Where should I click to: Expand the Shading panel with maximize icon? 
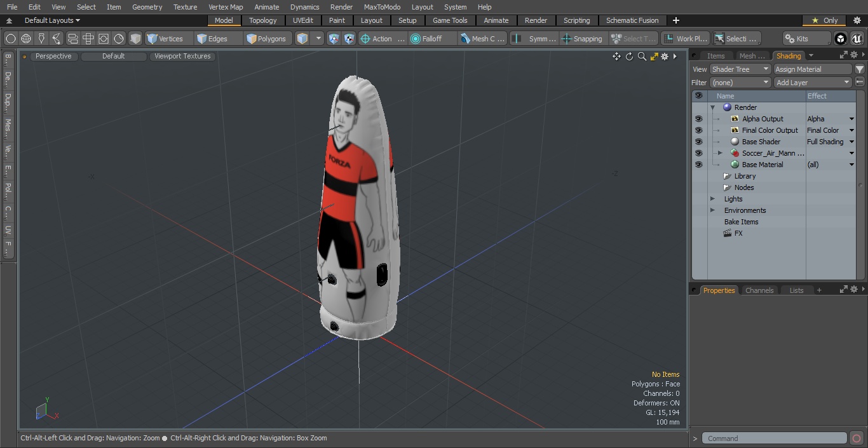pyautogui.click(x=843, y=55)
